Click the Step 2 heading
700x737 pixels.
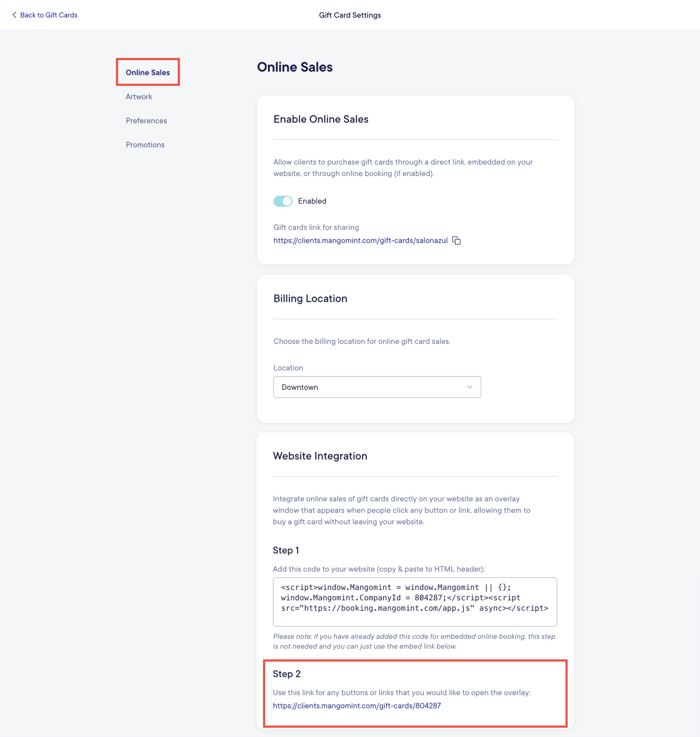click(x=287, y=674)
